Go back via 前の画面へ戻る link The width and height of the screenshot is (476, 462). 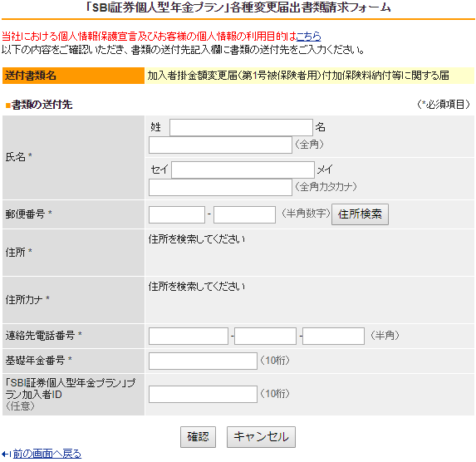coord(47,454)
